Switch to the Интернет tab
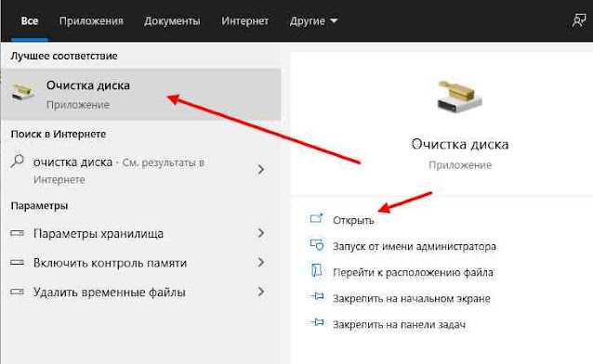The height and width of the screenshot is (364, 593). 245,20
